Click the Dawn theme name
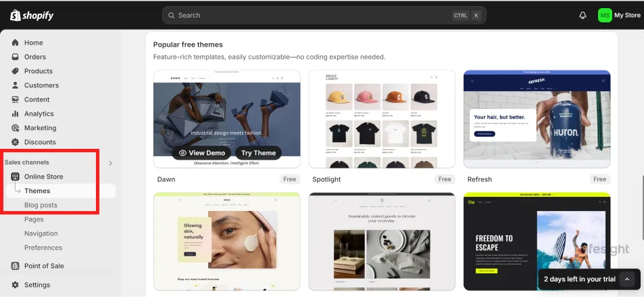The width and height of the screenshot is (644, 297). coord(166,179)
